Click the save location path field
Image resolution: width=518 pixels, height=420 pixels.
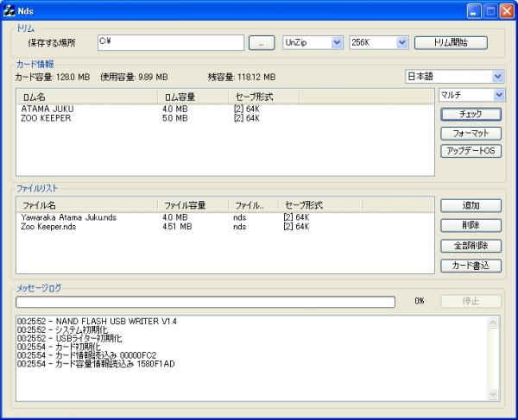pyautogui.click(x=171, y=42)
